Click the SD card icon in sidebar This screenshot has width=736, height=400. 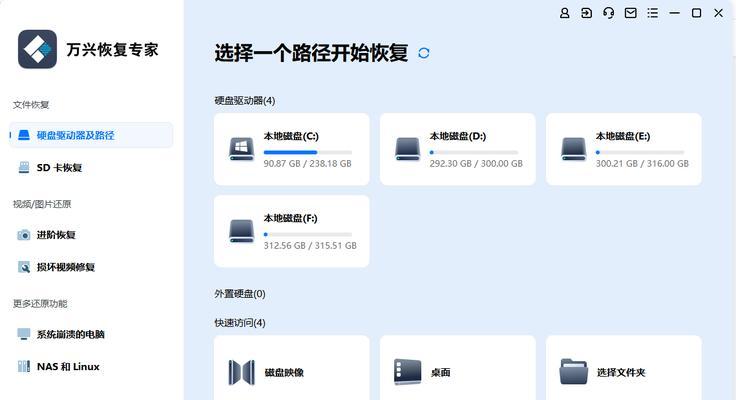click(23, 167)
